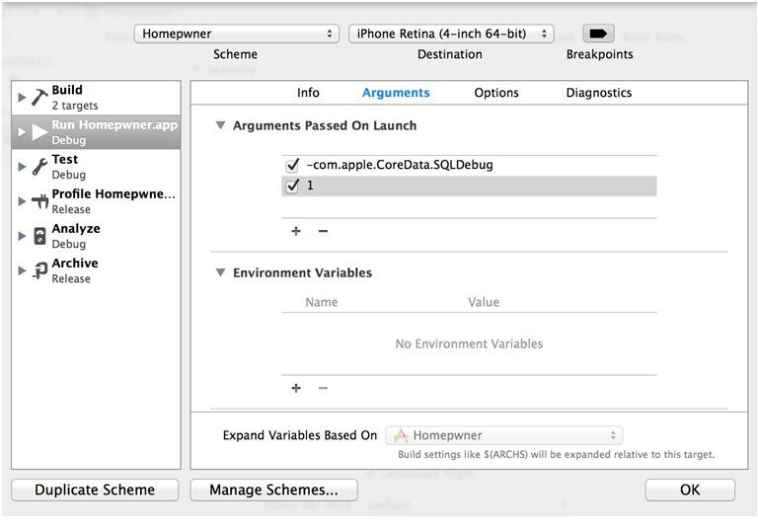Open the Diagnostics tab

tap(598, 93)
